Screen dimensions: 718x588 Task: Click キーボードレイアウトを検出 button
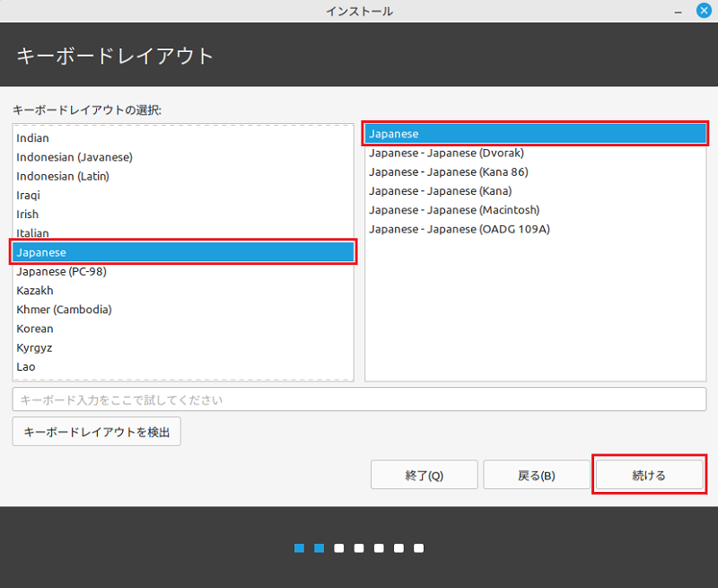pyautogui.click(x=97, y=432)
